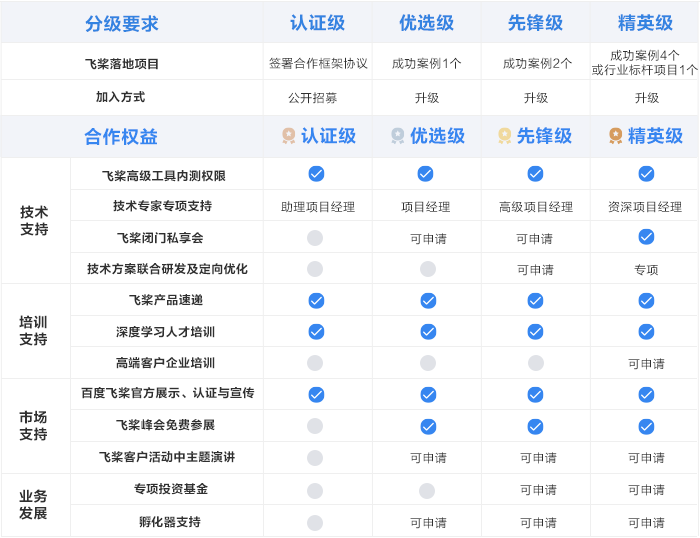Click 优选级 可申请 for 孵化器支持
Image resolution: width=700 pixels, height=538 pixels.
pos(428,523)
